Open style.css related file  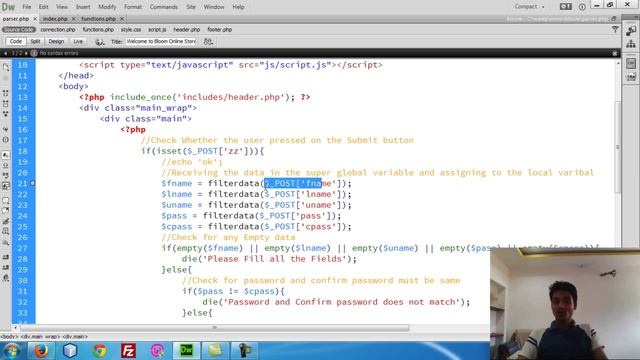click(x=131, y=29)
